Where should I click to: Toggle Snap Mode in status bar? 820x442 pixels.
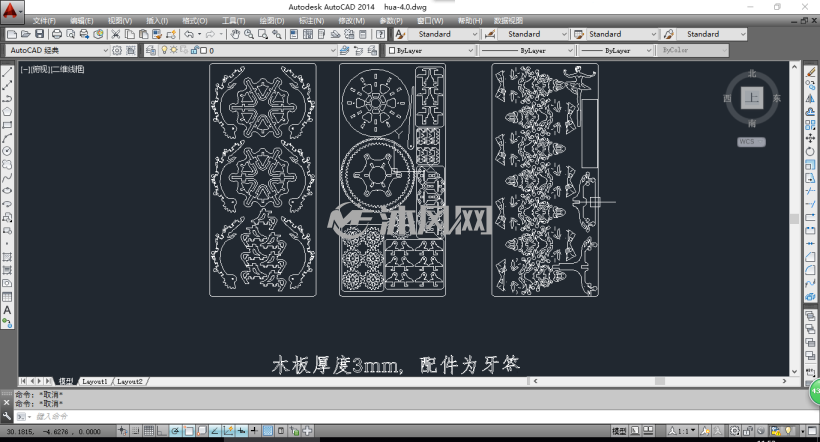pyautogui.click(x=136, y=431)
